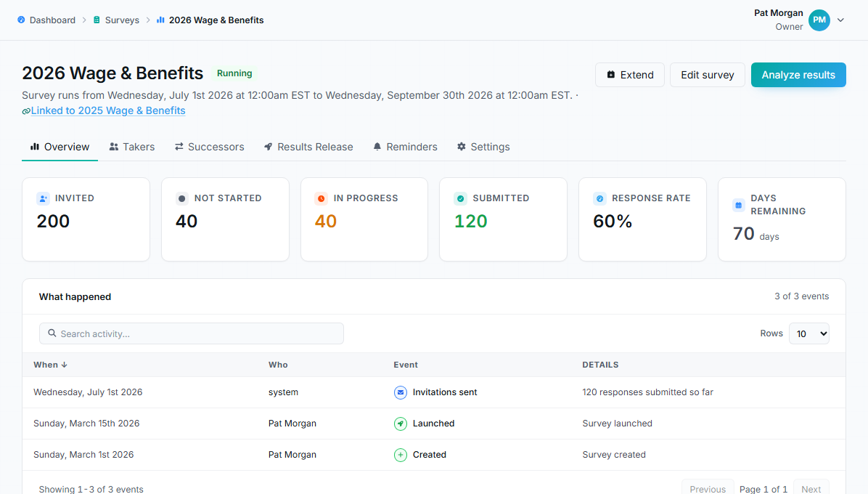Click the Surveys breadcrumb icon
Screen dimensions: 868x494
pyautogui.click(x=97, y=20)
